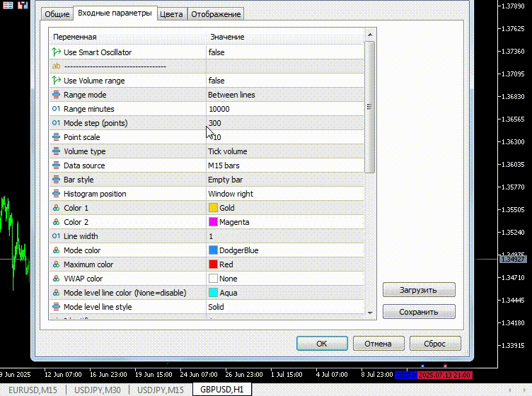Click the Use Smart Oscillator boolean icon
The height and width of the screenshot is (396, 532).
pyautogui.click(x=57, y=52)
